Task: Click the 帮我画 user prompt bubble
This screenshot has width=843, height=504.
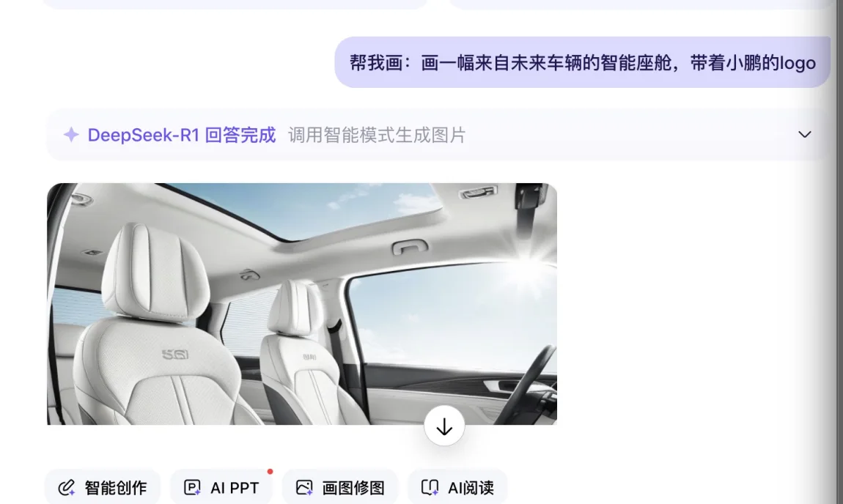Action: [582, 62]
